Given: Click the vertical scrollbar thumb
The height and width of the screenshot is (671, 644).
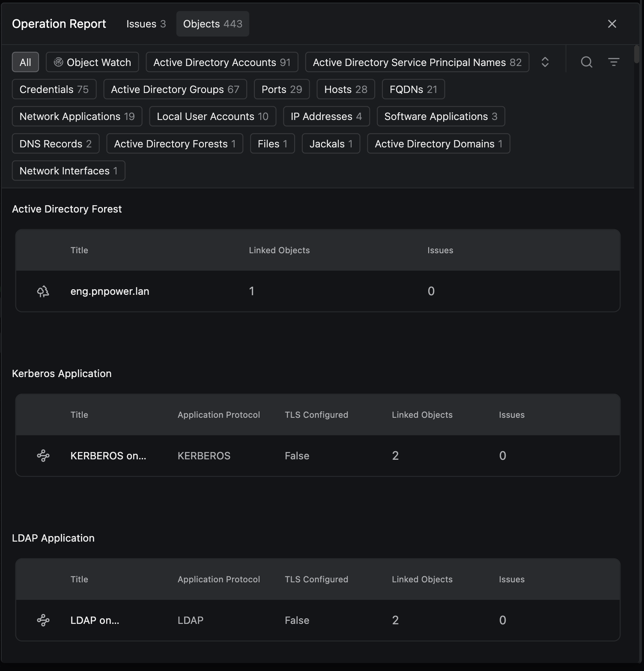Looking at the screenshot, I should point(637,55).
